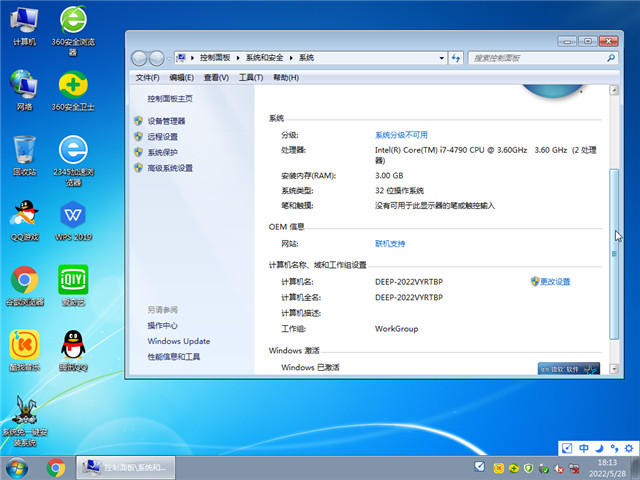Viewport: 640px width, 480px height.
Task: Open the WPS 2019 desktop icon
Action: coord(72,220)
